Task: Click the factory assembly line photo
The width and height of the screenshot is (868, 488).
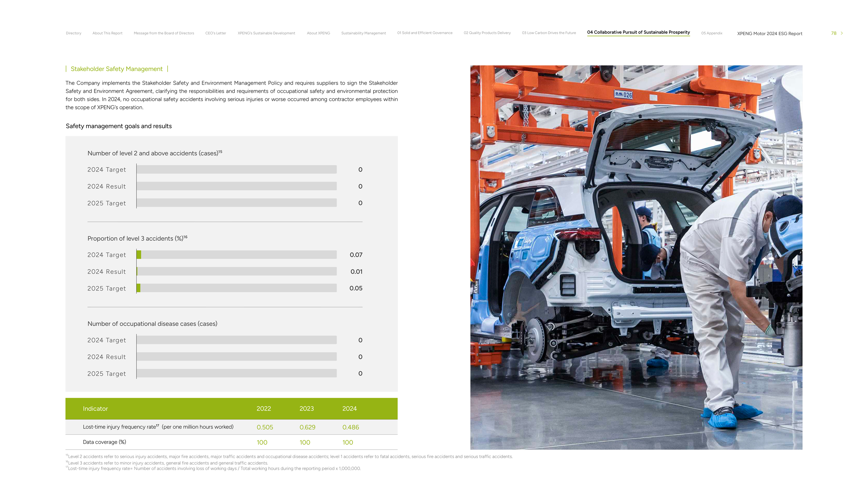Action: pos(636,257)
